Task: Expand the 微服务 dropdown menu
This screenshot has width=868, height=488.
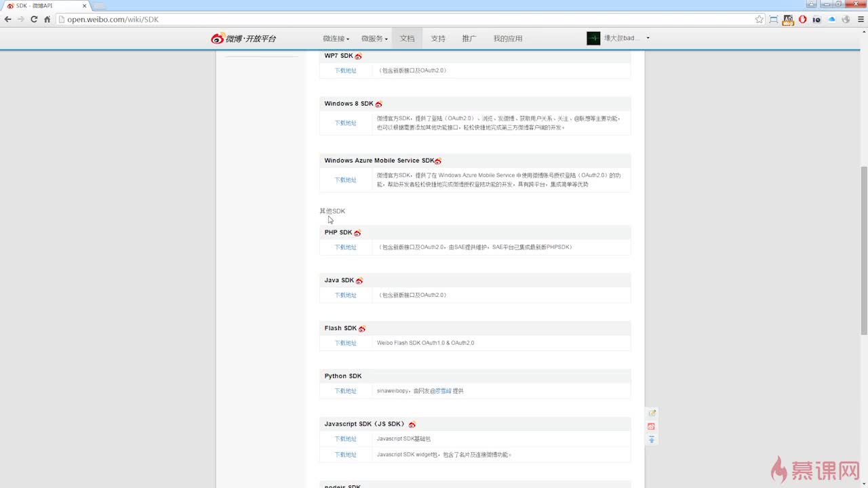Action: point(374,39)
